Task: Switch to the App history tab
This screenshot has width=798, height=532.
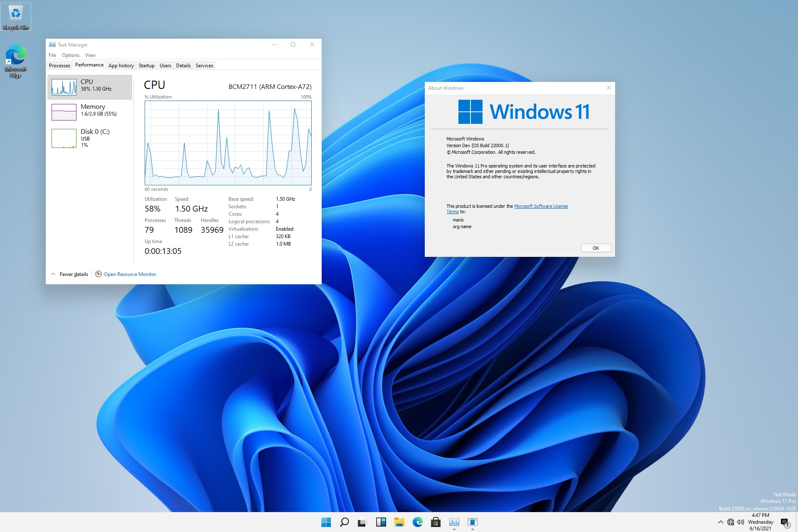Action: tap(121, 66)
